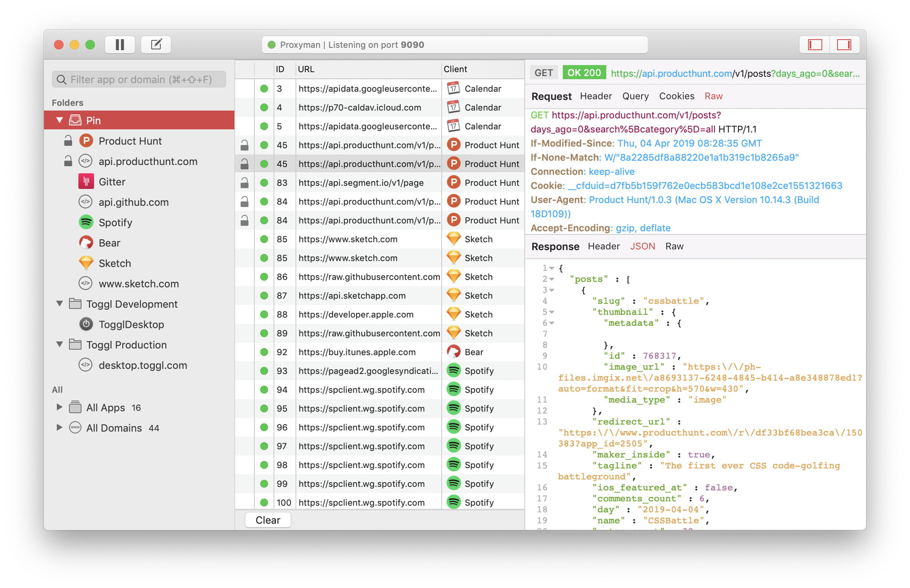Select the Response JSON tab

643,246
